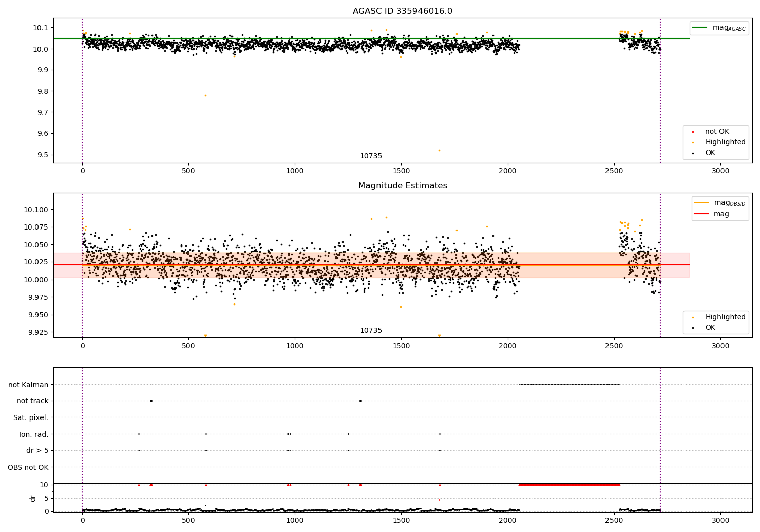Click the '10735' label in the Magnitude Estimates panel
The height and width of the screenshot is (532, 760).
point(371,331)
